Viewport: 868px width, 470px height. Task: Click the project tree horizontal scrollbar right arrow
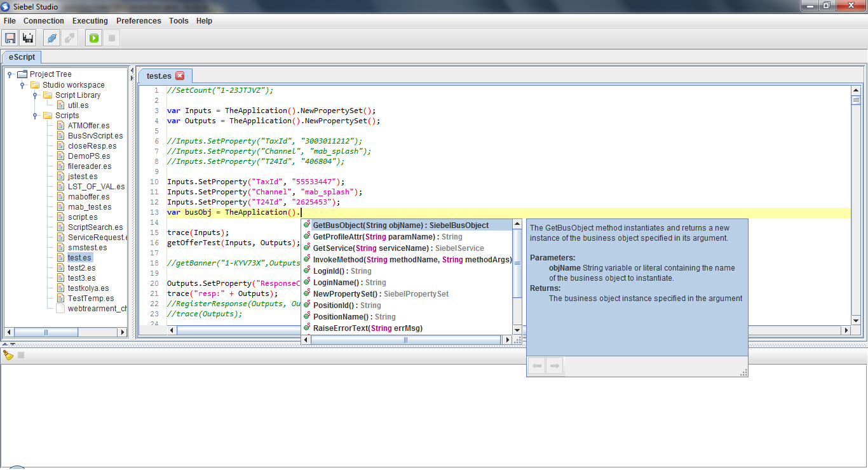point(123,332)
